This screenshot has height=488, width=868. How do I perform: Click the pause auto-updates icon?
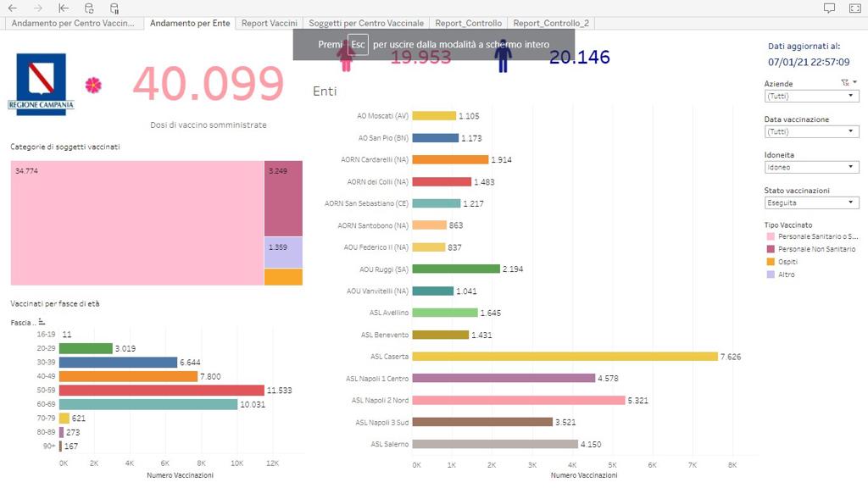[114, 8]
